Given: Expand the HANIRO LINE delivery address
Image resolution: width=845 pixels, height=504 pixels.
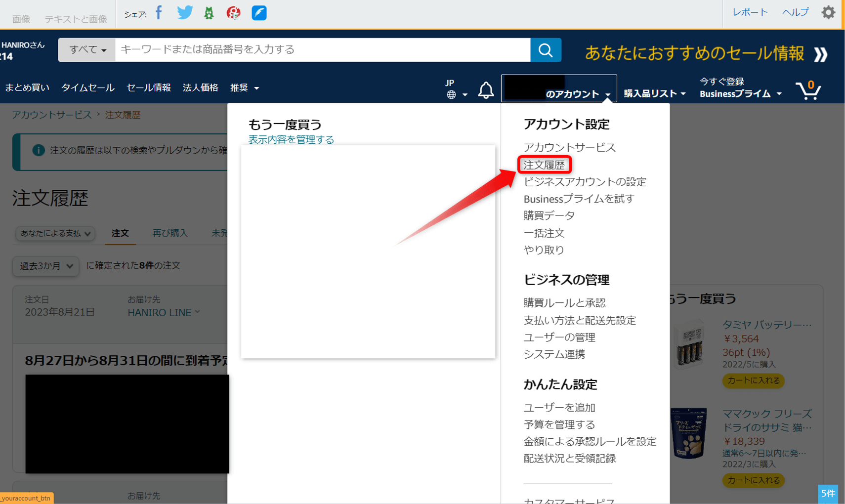Looking at the screenshot, I should (x=164, y=313).
